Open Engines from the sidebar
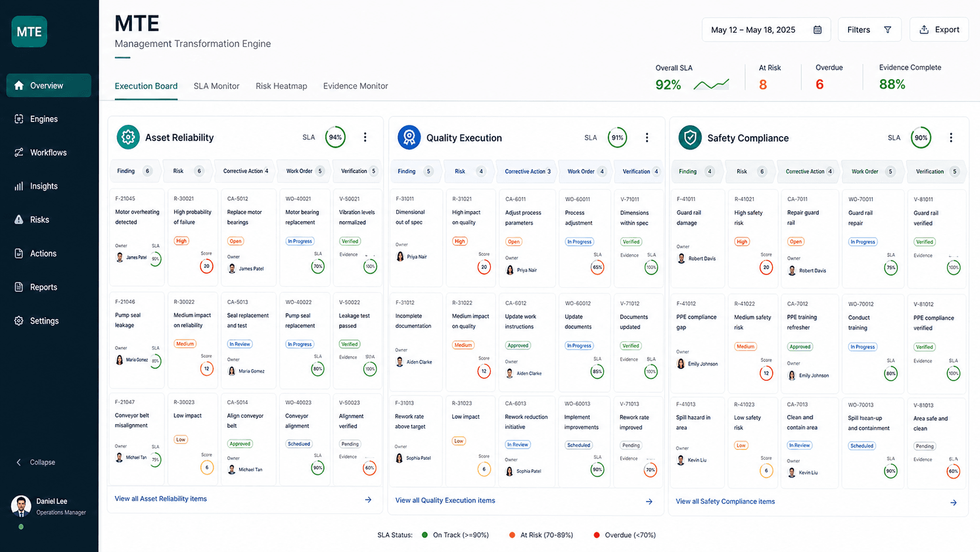The height and width of the screenshot is (552, 980). (49, 119)
